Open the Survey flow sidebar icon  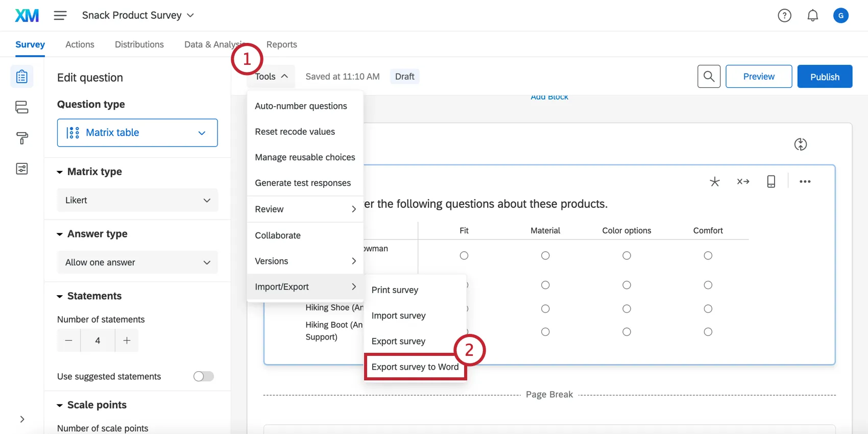coord(22,107)
